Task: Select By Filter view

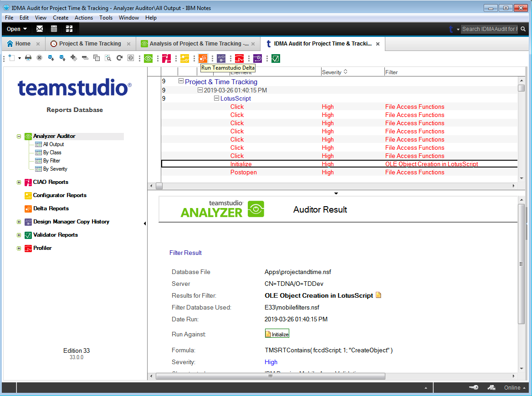Action: [51, 161]
